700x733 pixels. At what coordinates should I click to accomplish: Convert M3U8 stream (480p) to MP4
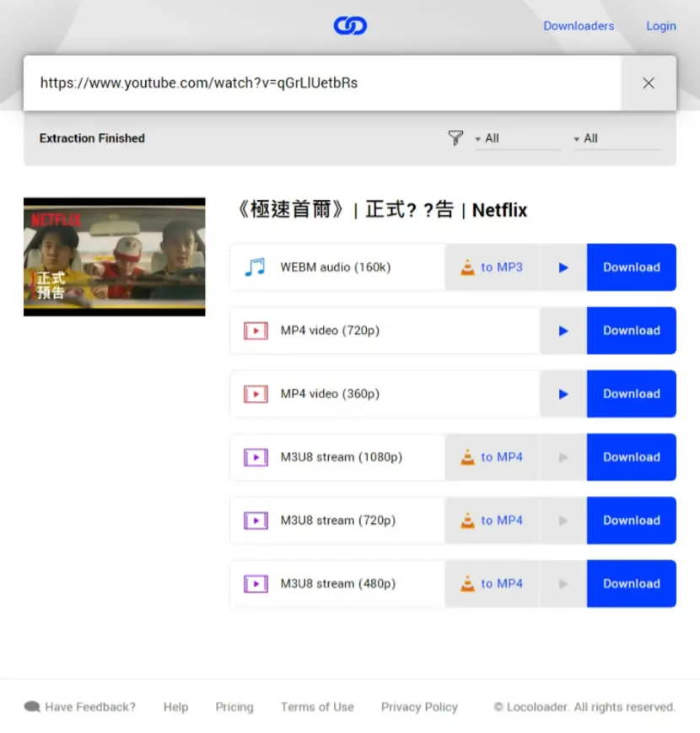[492, 584]
